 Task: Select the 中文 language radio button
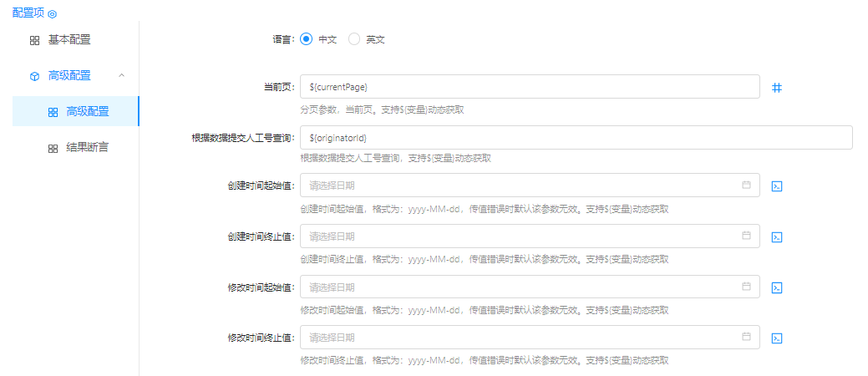click(x=306, y=39)
